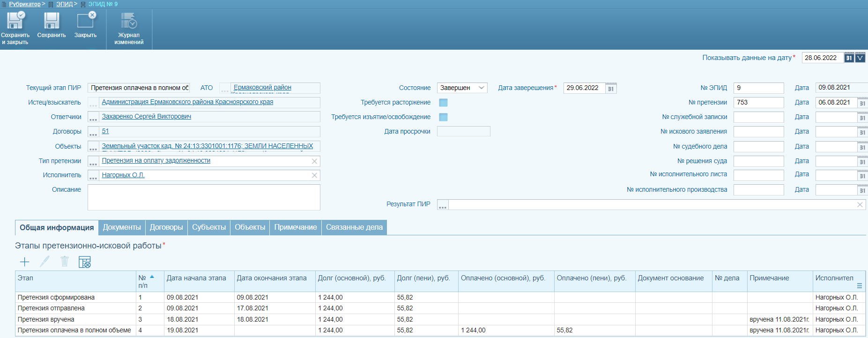Open defendant link Захаренко Сергей Викторович
868x338 pixels.
point(147,116)
